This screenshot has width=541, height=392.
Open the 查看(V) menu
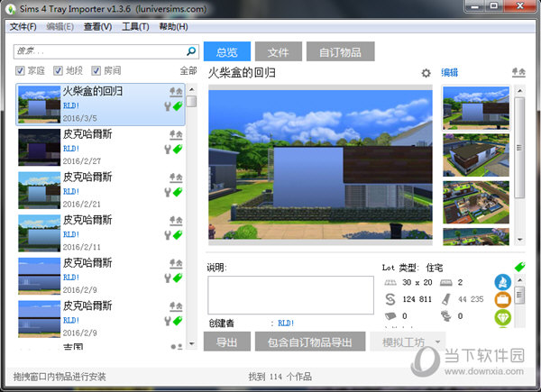[x=97, y=26]
